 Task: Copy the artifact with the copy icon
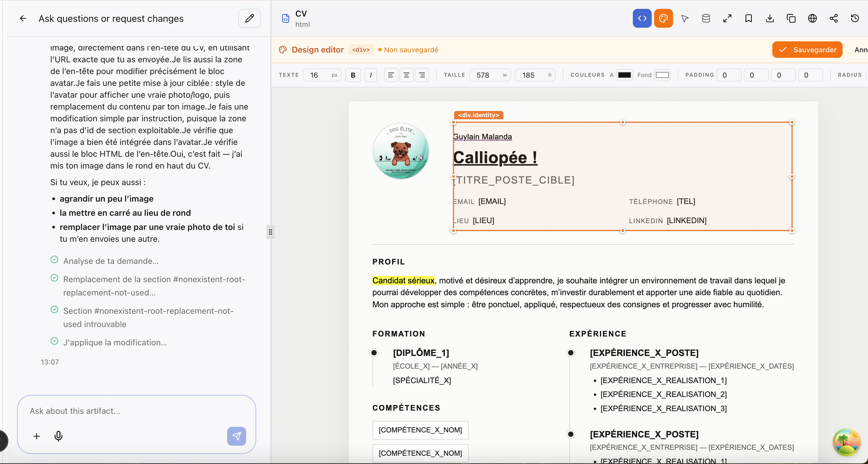pyautogui.click(x=791, y=18)
